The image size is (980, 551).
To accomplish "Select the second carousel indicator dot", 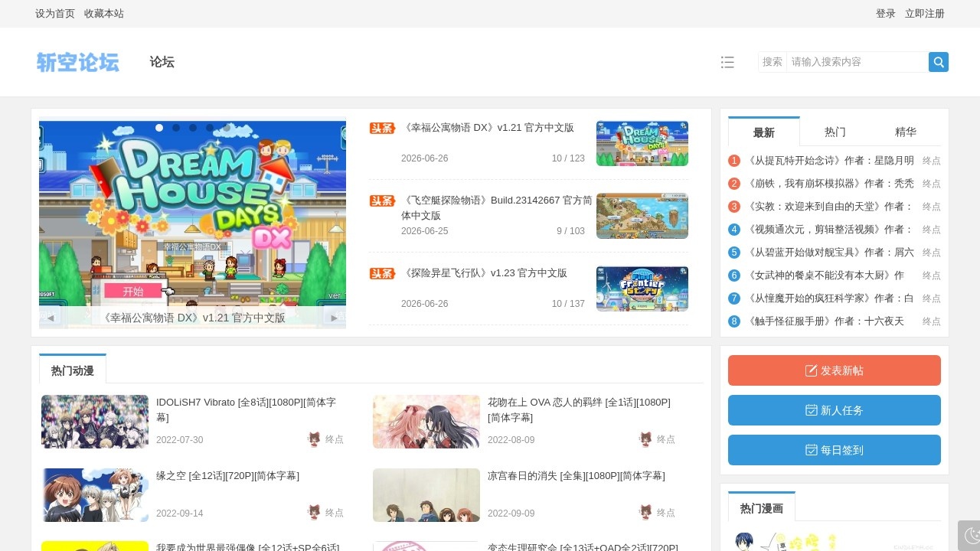I will tap(176, 128).
